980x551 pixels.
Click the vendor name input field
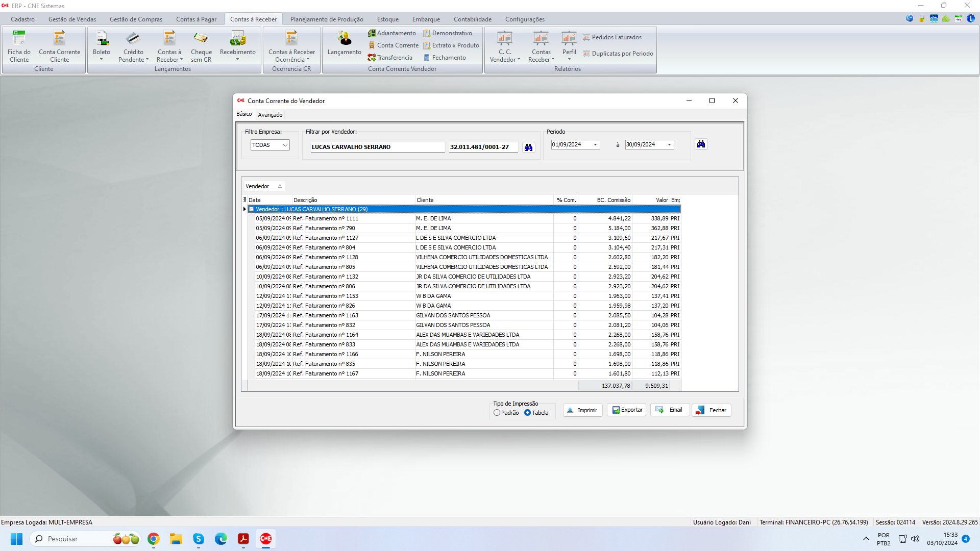377,147
